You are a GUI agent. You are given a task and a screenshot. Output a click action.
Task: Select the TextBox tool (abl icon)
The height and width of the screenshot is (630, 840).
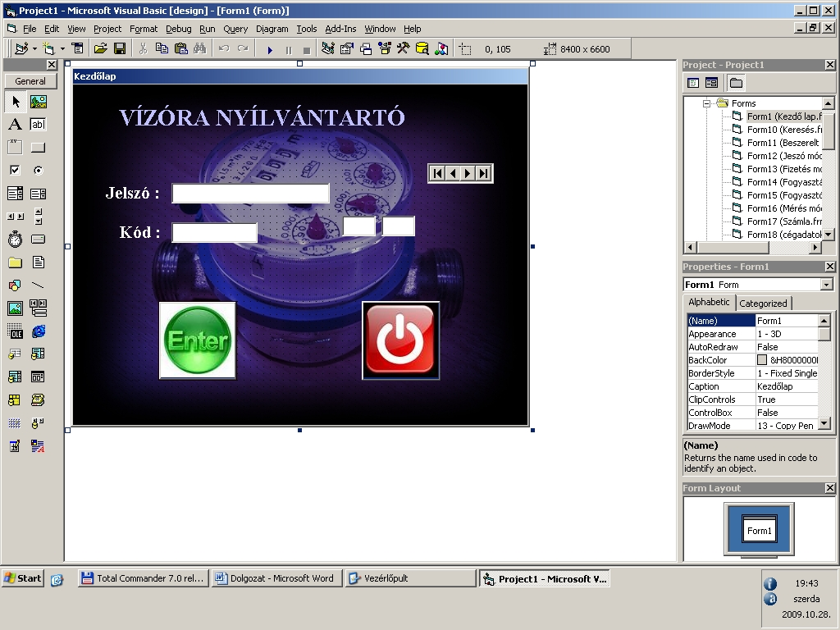pos(38,125)
